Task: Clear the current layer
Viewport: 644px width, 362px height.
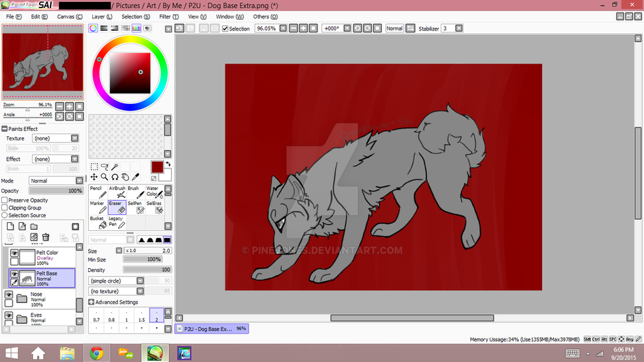Action: coord(34,237)
